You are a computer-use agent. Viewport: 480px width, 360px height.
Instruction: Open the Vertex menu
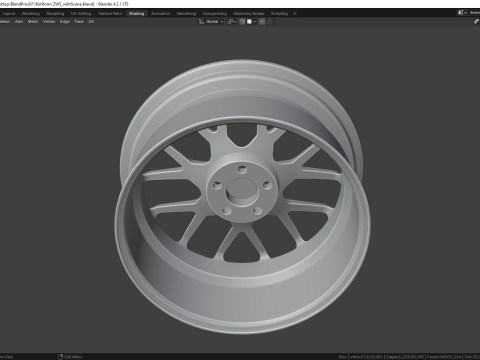49,22
